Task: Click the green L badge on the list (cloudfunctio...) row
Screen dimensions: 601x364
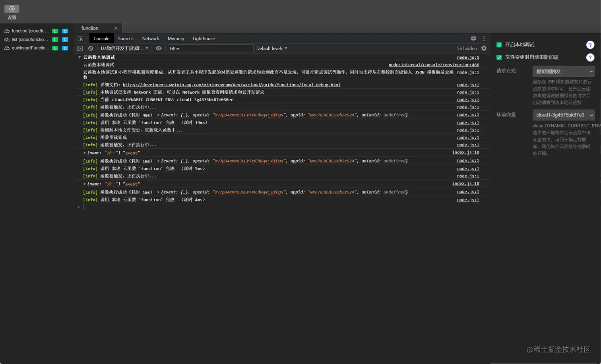Action: tap(55, 40)
